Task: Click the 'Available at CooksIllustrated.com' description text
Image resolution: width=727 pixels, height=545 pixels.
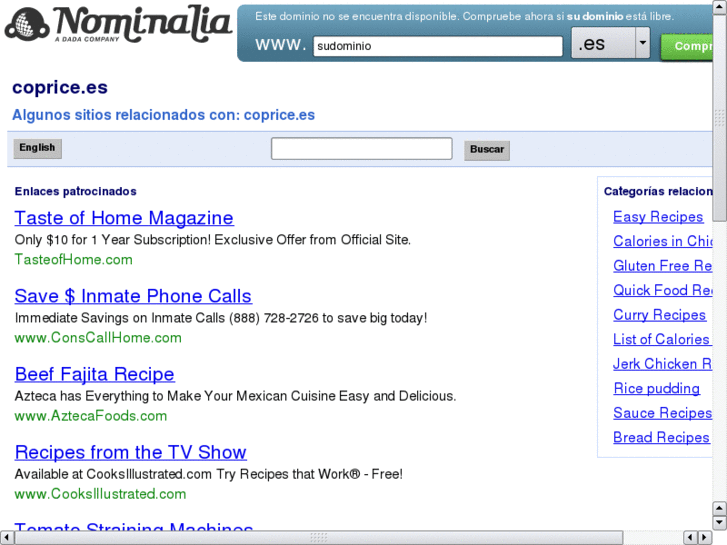Action: (x=209, y=474)
